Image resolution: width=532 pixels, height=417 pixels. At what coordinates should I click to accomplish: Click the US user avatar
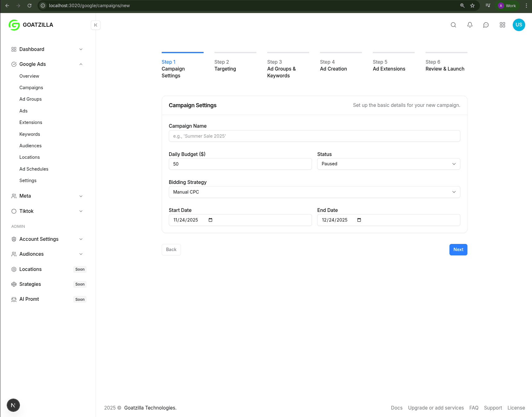click(x=519, y=25)
